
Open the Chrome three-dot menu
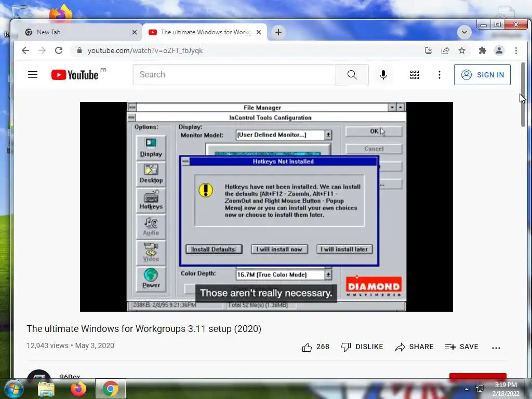[x=516, y=50]
